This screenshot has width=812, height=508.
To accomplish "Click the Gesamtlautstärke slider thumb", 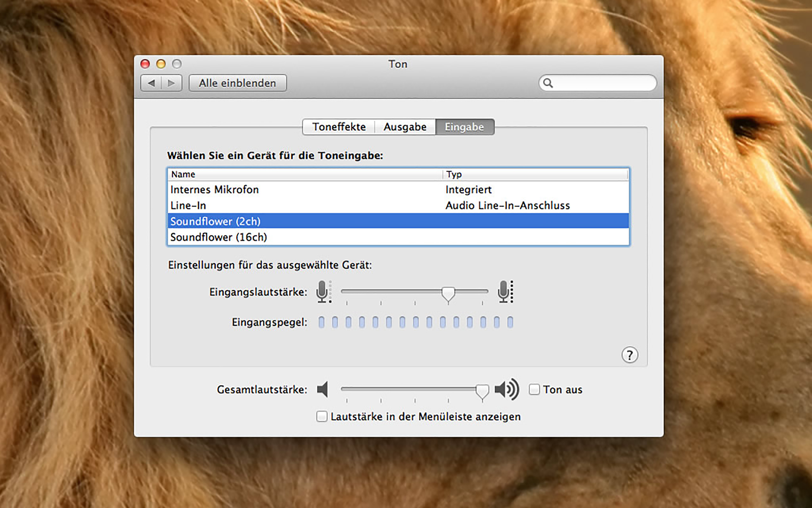I will (482, 392).
